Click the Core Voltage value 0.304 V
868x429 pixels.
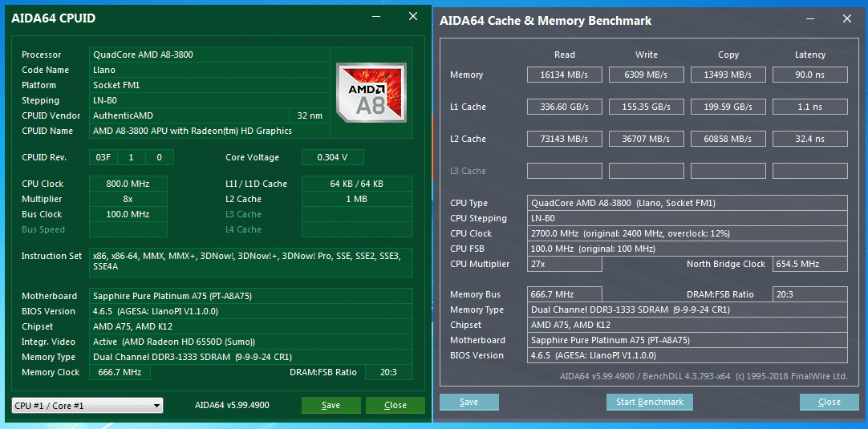click(x=333, y=157)
